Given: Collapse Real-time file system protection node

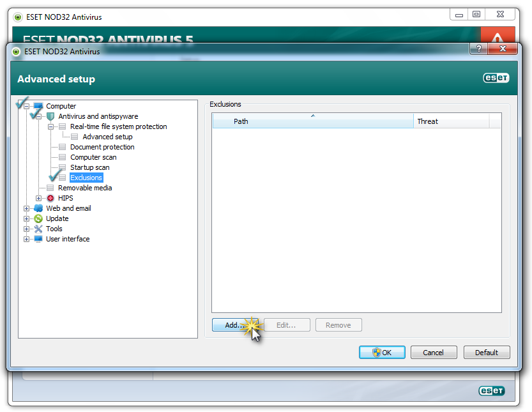Looking at the screenshot, I should tap(51, 126).
